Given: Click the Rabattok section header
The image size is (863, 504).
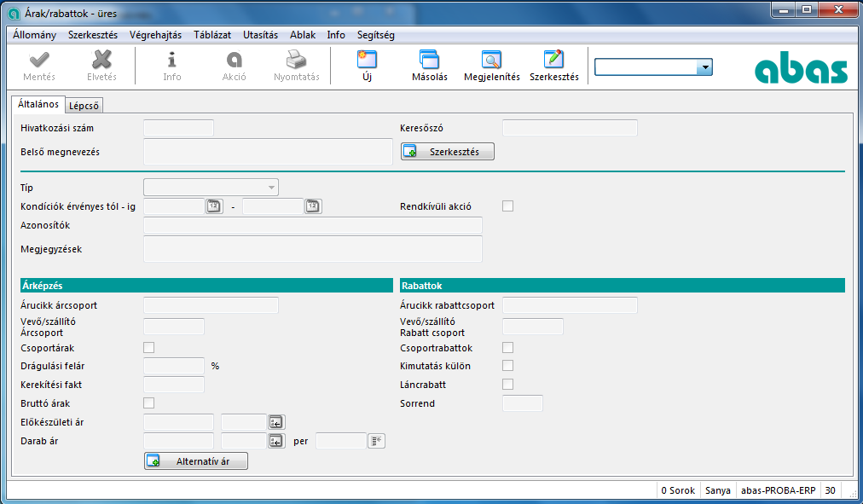Looking at the screenshot, I should pyautogui.click(x=623, y=286).
